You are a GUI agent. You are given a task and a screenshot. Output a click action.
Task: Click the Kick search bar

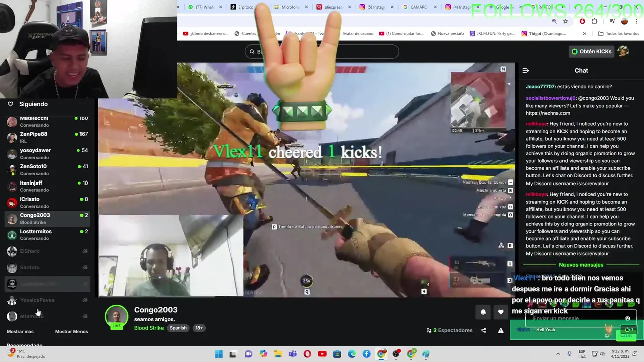(x=322, y=51)
